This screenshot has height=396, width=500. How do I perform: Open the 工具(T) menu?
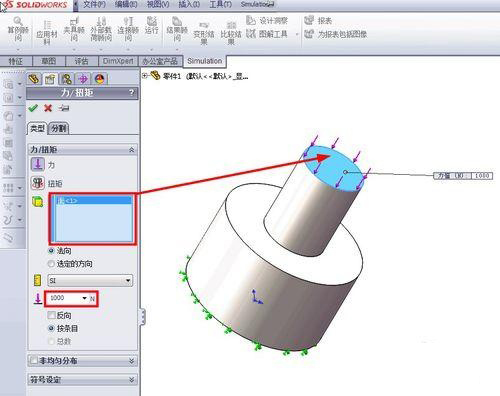pos(220,4)
